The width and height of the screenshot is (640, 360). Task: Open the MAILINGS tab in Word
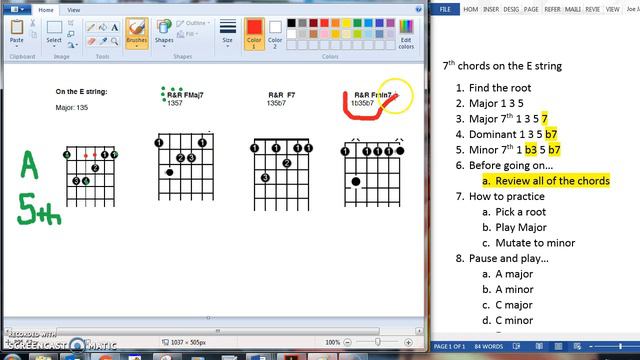573,9
